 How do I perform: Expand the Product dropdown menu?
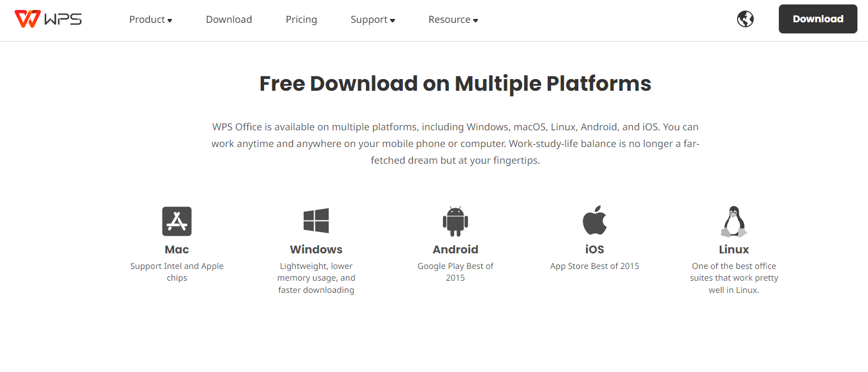[150, 19]
